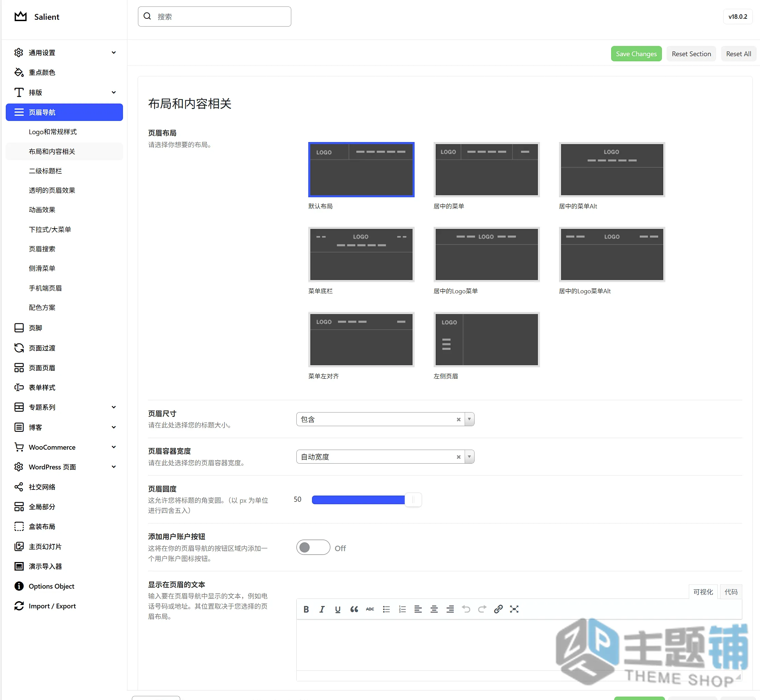Click the Save Changes button
The height and width of the screenshot is (700, 760).
pyautogui.click(x=636, y=54)
